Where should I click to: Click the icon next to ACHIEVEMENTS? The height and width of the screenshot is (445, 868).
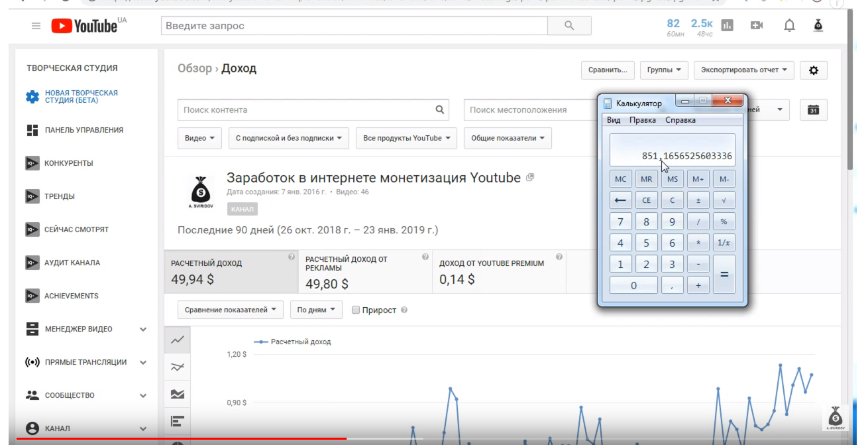[x=32, y=296]
